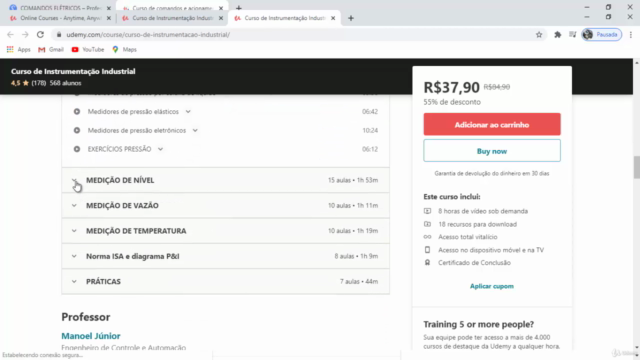Click the 'Acesso total vitalício' text
The height and width of the screenshot is (360, 640).
pos(468,237)
